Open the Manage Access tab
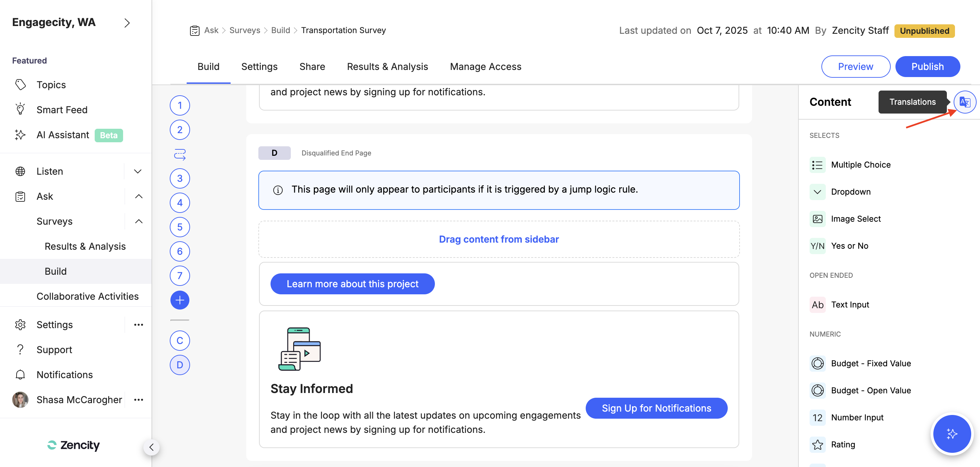Image resolution: width=980 pixels, height=467 pixels. pos(485,67)
